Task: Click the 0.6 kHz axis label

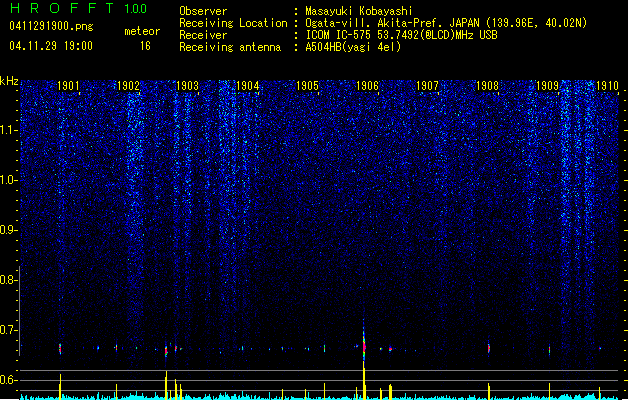Action: point(8,380)
